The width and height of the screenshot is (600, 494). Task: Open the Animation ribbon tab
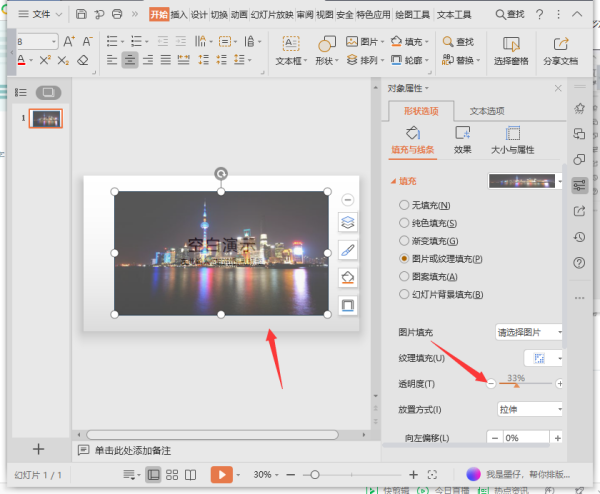pos(239,15)
